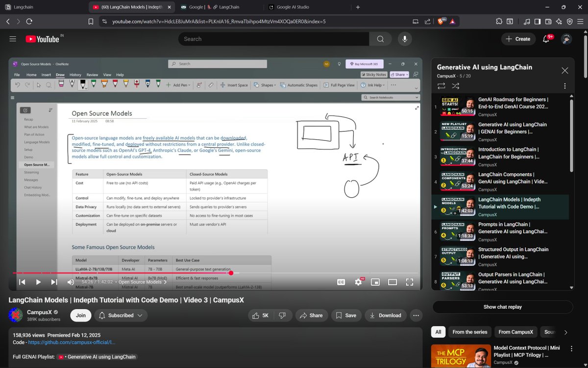Skip to next video in player
The width and height of the screenshot is (588, 368).
(54, 282)
